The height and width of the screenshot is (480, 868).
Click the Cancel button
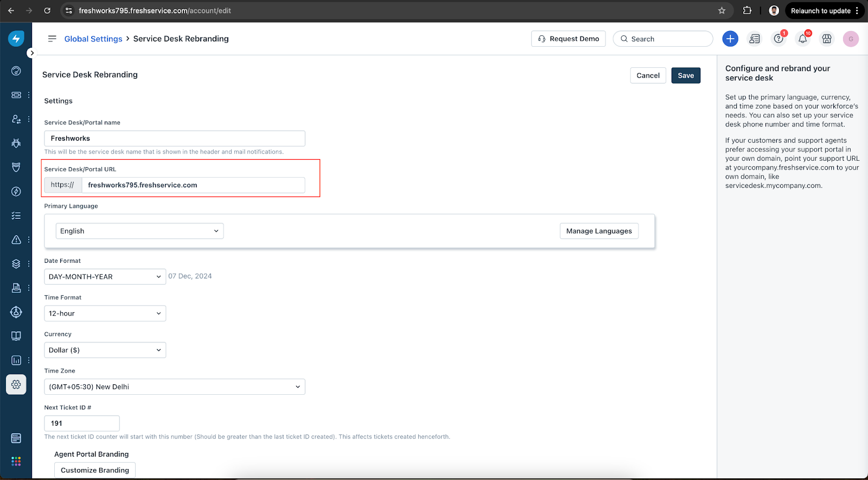point(648,75)
